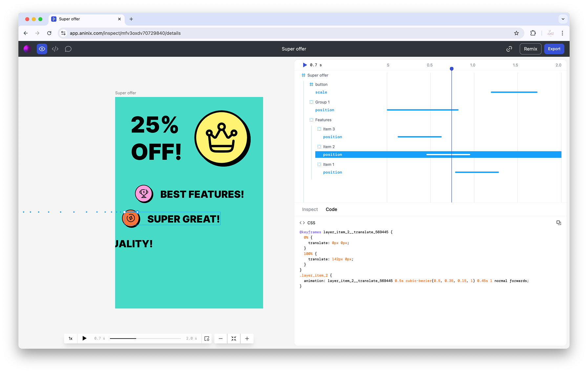Click the Item 3 position animation bar
This screenshot has width=588, height=373.
420,137
